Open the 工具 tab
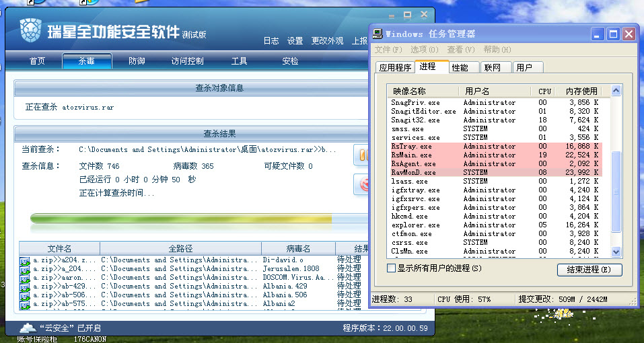644x343 pixels. pos(239,61)
